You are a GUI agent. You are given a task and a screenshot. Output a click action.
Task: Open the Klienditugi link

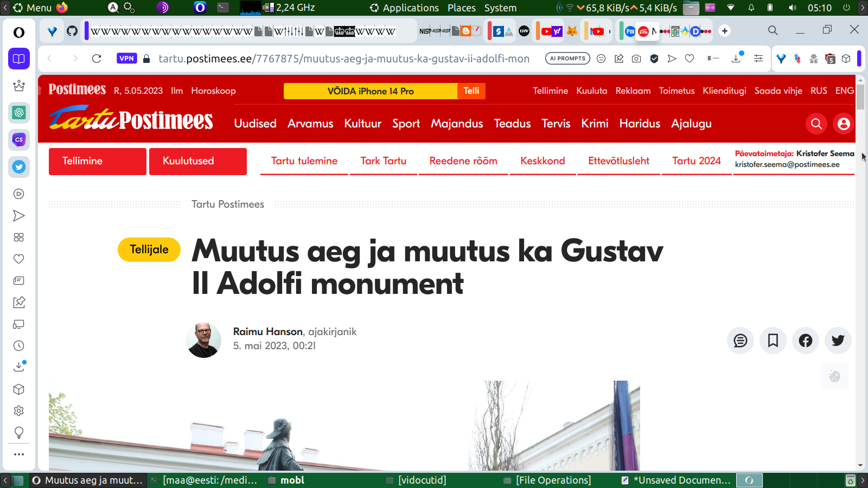pyautogui.click(x=724, y=91)
